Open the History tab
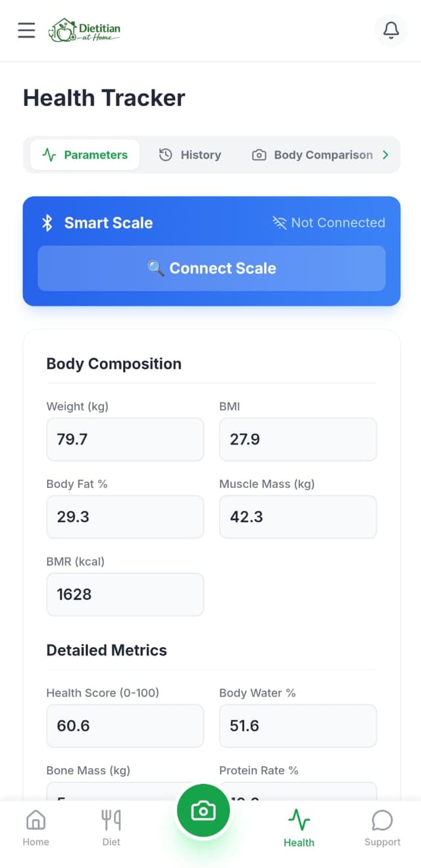The image size is (421, 868). coord(190,155)
